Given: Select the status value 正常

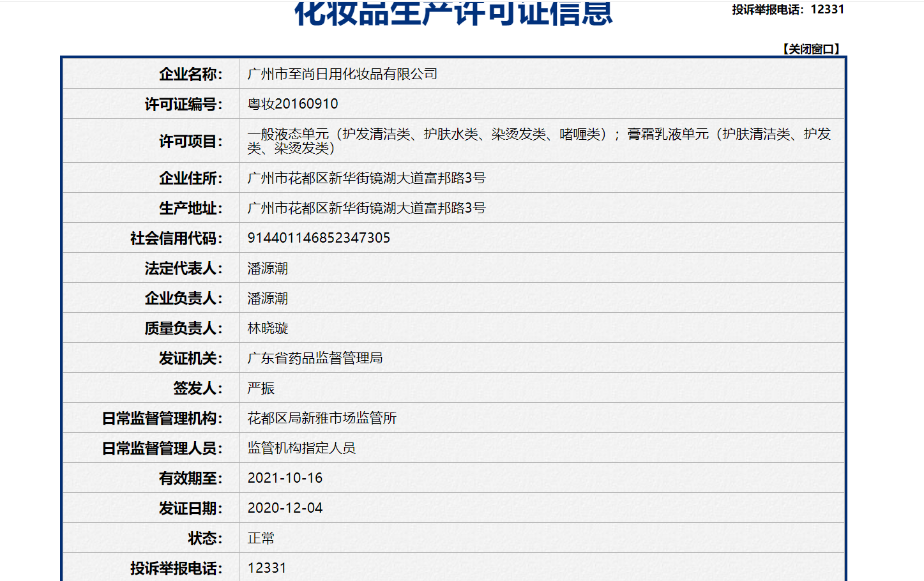Looking at the screenshot, I should (261, 538).
